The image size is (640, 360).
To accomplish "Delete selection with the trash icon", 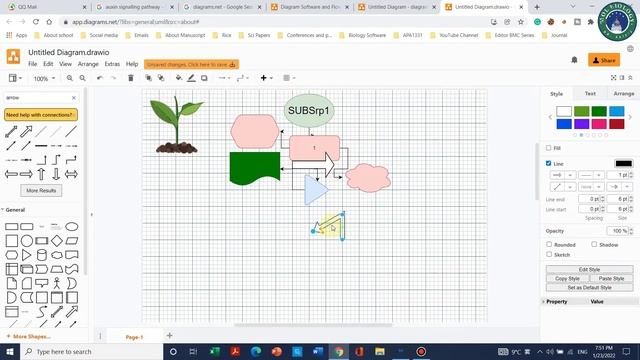I will coord(131,78).
